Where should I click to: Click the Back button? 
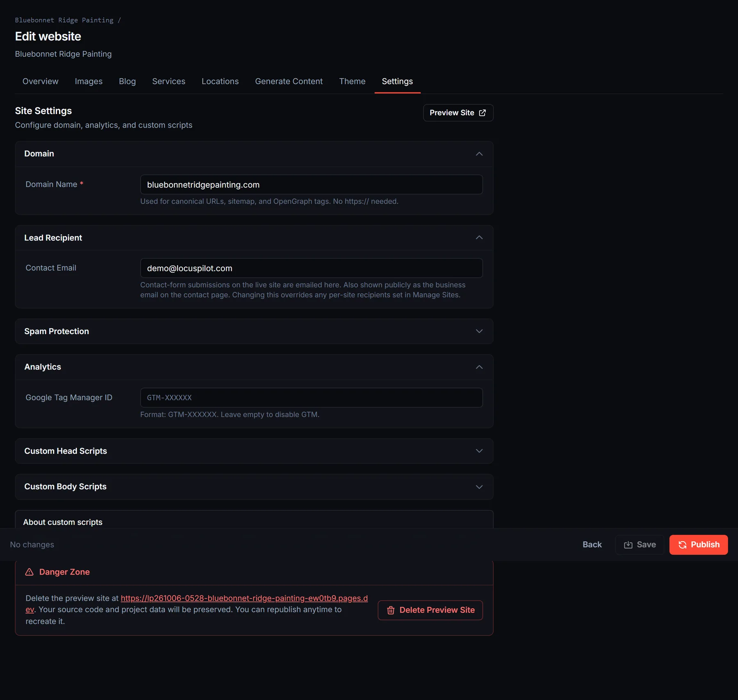point(592,545)
